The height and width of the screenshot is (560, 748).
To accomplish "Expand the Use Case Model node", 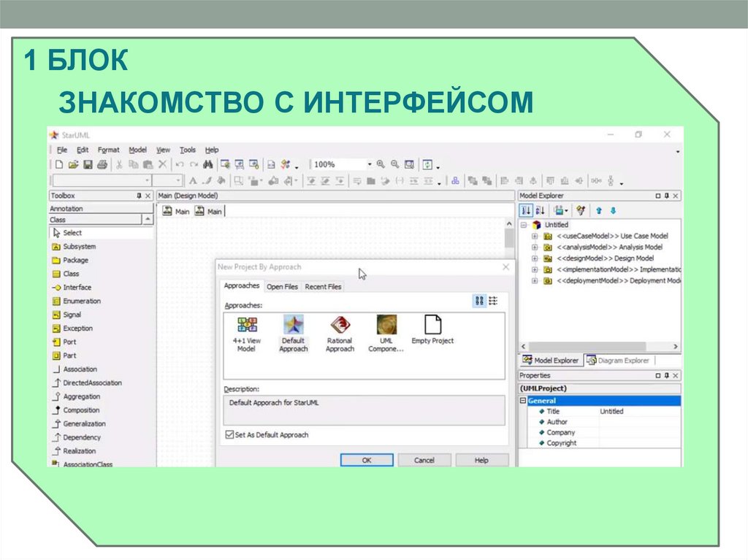I will (535, 236).
